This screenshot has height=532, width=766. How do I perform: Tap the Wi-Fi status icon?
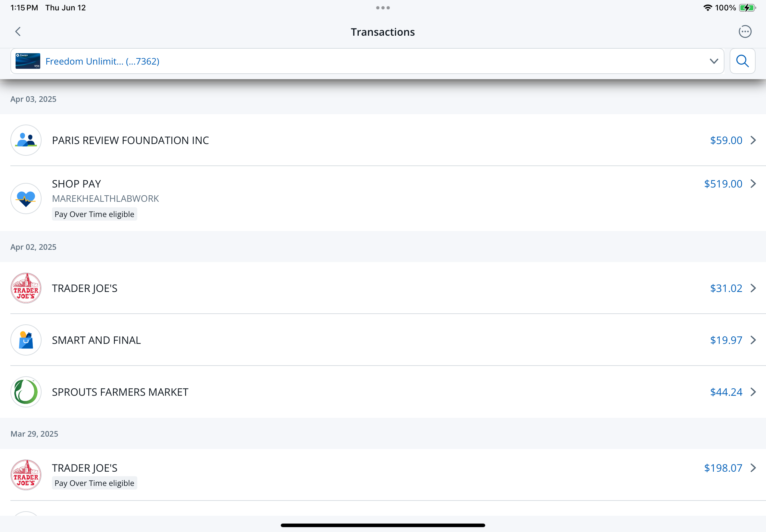[x=707, y=7]
